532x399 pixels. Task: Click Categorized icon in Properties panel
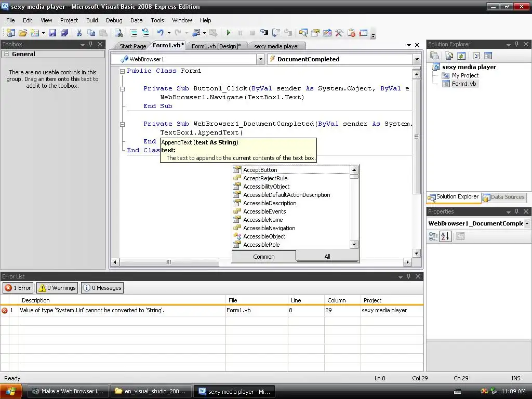click(x=433, y=236)
